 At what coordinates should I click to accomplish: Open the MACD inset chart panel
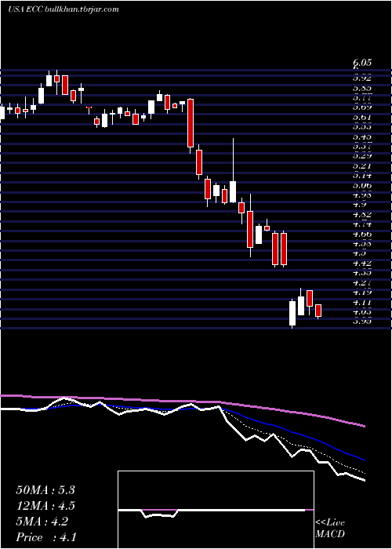coord(216,510)
